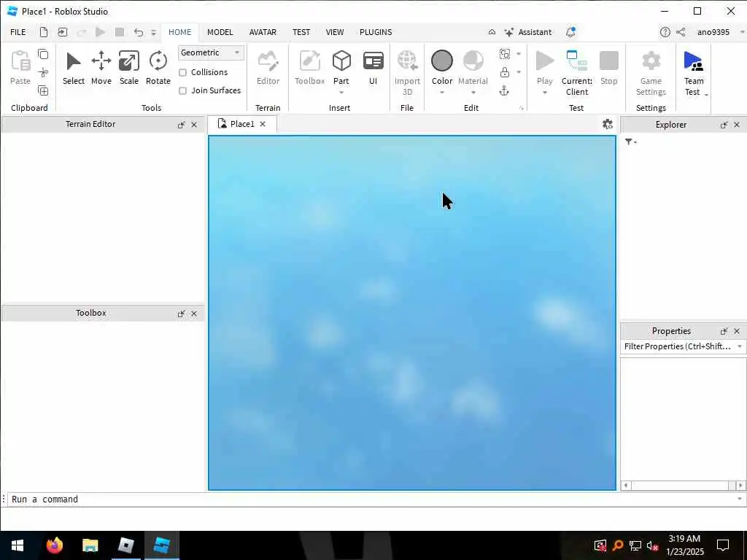Click the Properties horizontal scrollbar
This screenshot has width=747, height=560.
684,485
